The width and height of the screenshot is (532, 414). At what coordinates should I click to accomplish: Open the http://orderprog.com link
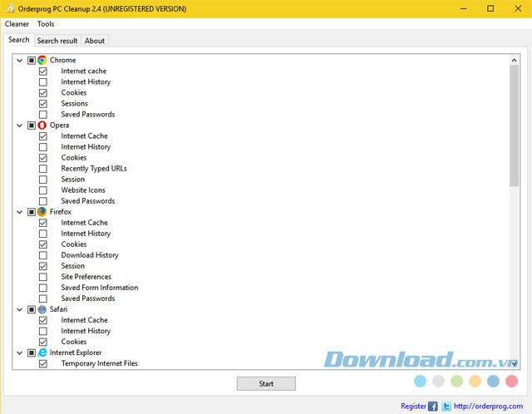click(x=488, y=407)
